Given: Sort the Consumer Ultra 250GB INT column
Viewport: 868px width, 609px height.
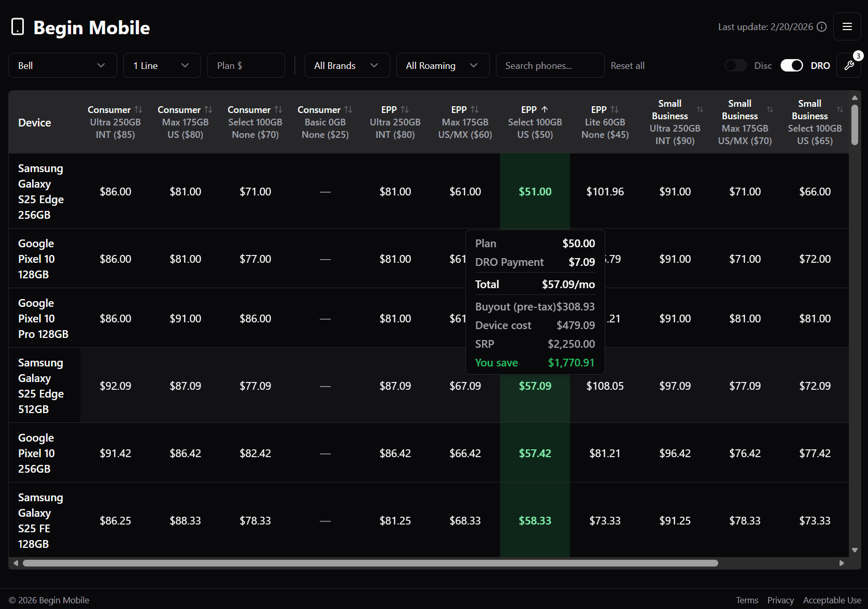Looking at the screenshot, I should click(138, 109).
